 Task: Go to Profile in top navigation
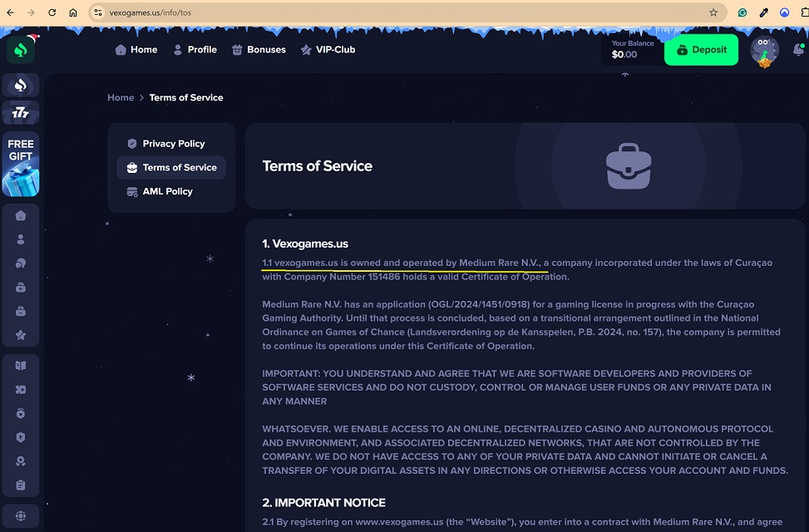[195, 50]
